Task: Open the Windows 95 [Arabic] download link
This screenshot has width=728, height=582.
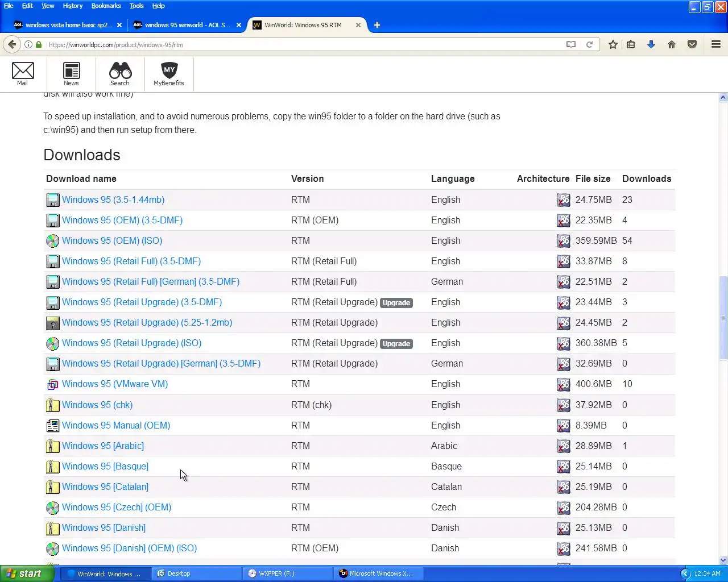Action: tap(103, 446)
